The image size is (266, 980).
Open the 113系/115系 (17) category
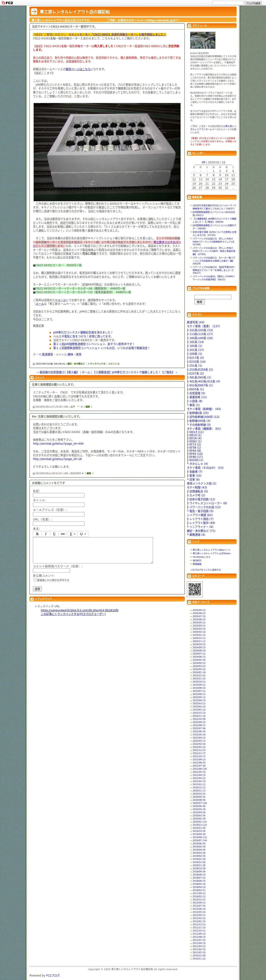201,334
